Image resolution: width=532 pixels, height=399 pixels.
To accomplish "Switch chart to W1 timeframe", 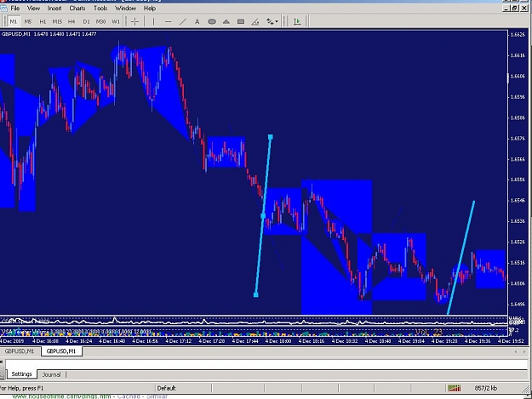I will click(116, 22).
